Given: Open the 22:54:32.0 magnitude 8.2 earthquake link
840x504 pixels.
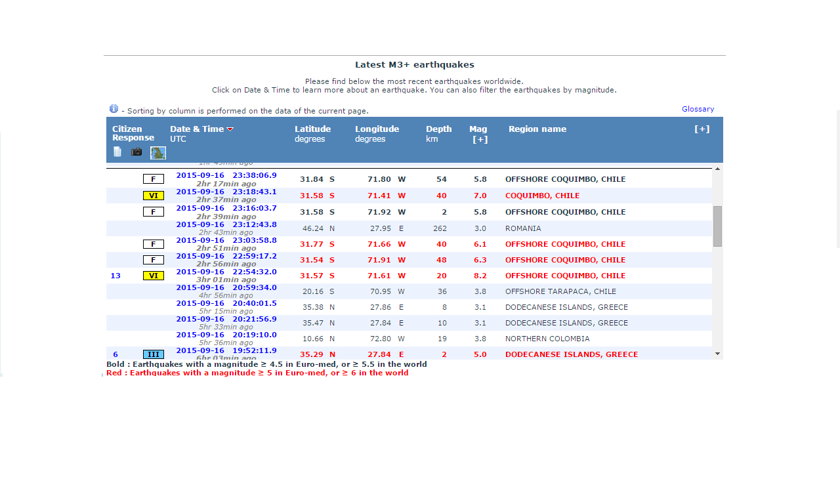Looking at the screenshot, I should click(x=226, y=272).
